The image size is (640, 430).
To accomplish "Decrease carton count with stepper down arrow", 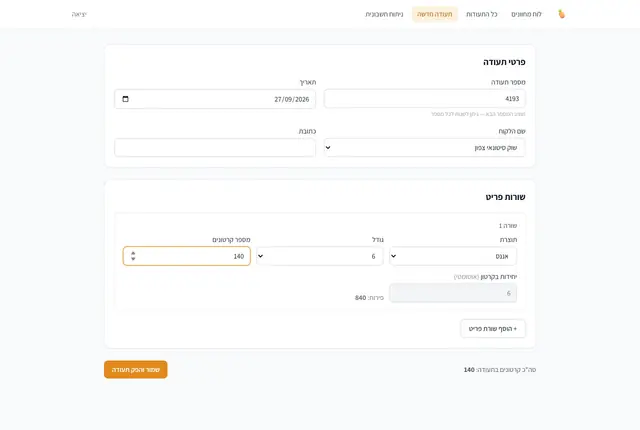I will point(133,259).
